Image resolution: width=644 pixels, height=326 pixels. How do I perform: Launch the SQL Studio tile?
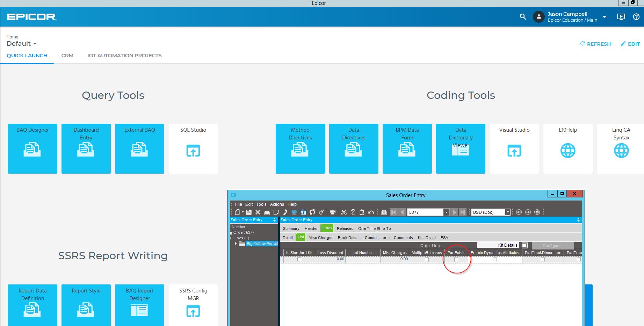(x=193, y=148)
